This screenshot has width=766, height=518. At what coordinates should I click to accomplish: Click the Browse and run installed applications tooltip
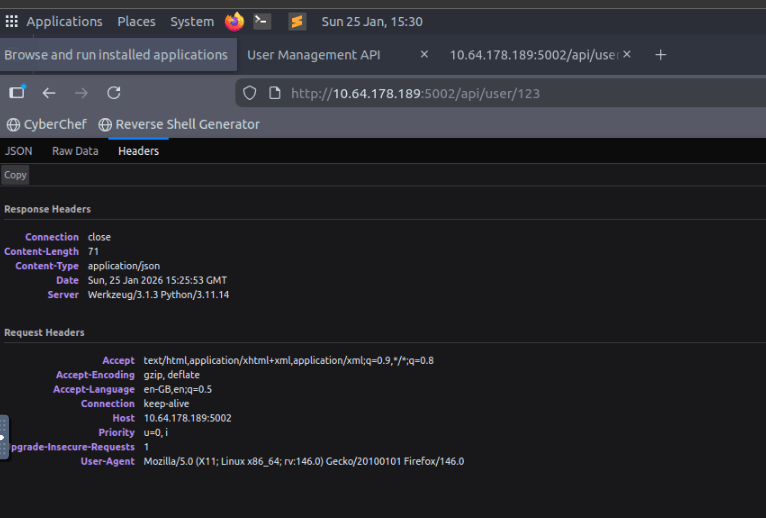tap(116, 55)
